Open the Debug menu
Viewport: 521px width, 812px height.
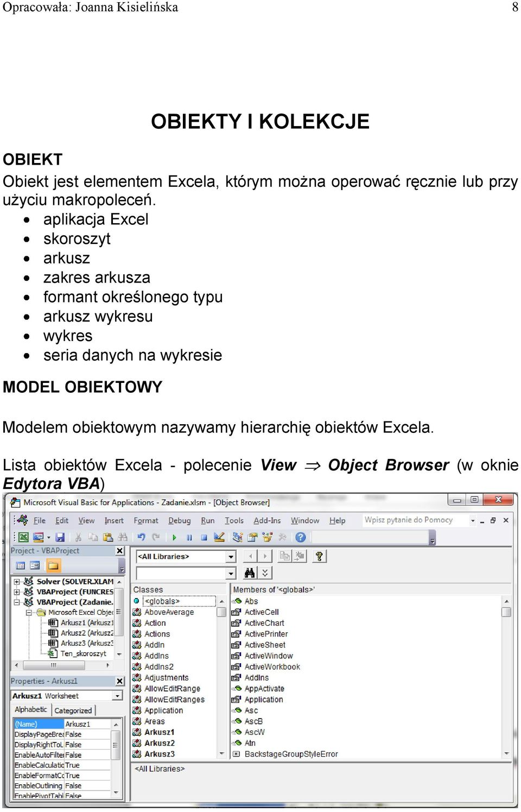pos(180,520)
